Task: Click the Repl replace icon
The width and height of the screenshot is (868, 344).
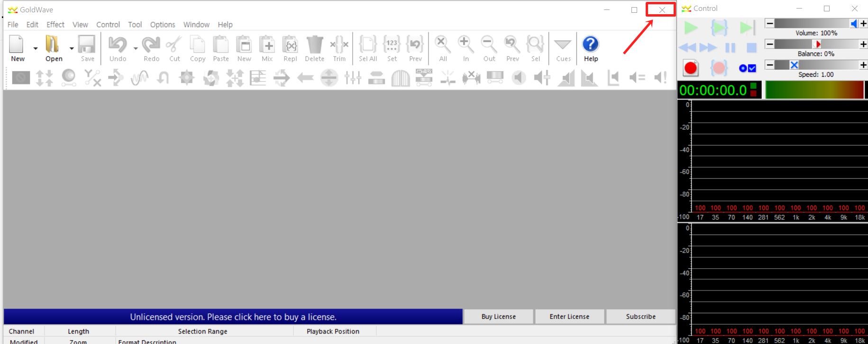Action: click(x=290, y=45)
